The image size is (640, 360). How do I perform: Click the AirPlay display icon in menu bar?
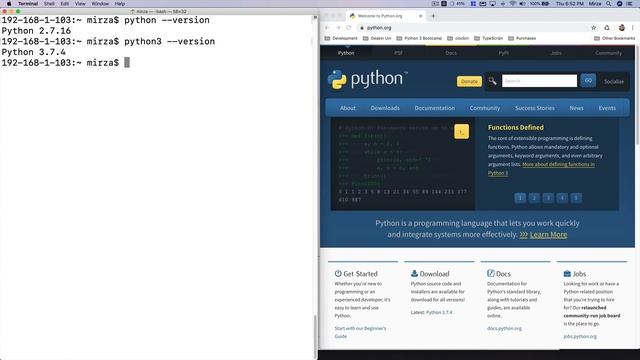coord(492,4)
